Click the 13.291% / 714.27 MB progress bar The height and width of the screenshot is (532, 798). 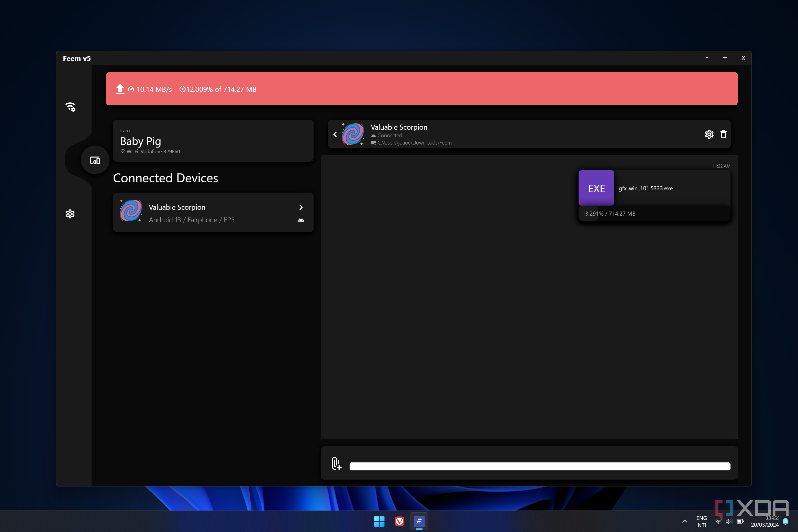click(x=654, y=213)
